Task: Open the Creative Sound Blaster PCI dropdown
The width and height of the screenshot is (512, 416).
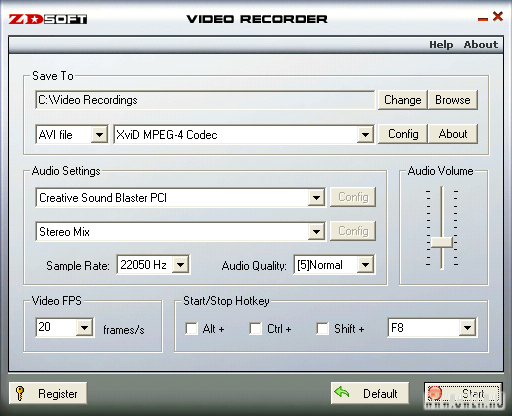Action: click(x=180, y=198)
